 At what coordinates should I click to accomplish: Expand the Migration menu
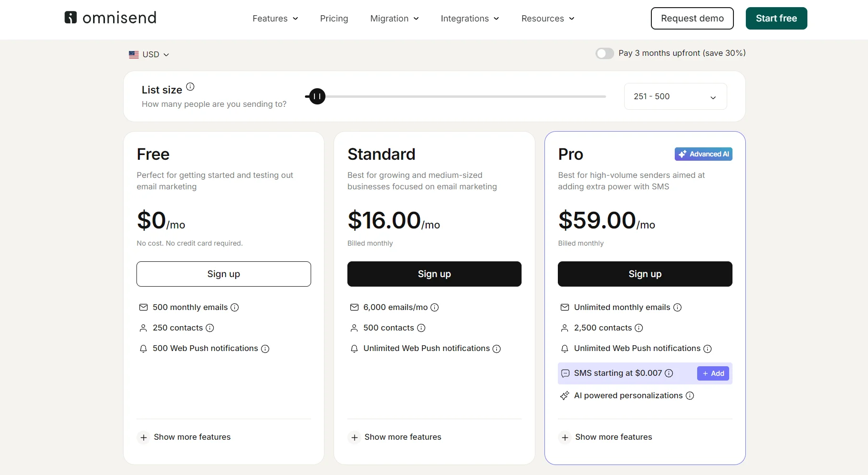tap(395, 19)
